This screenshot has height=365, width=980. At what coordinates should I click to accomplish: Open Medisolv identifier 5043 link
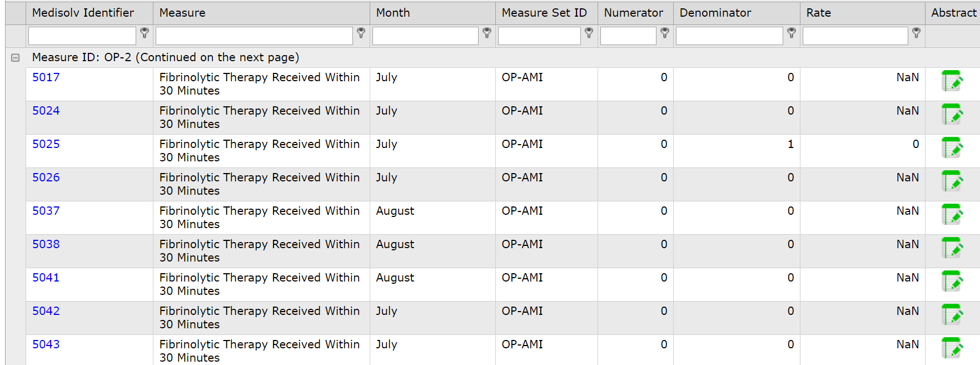pyautogui.click(x=46, y=344)
